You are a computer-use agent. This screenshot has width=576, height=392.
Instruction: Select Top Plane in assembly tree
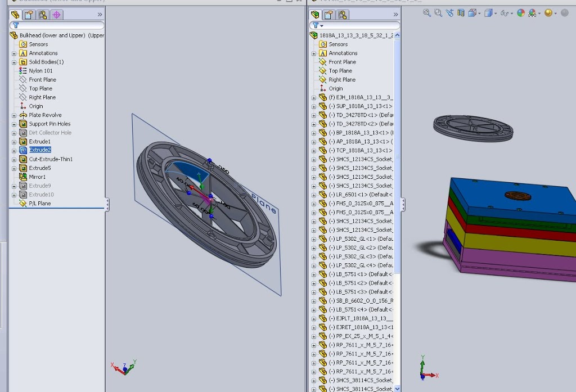pos(340,70)
